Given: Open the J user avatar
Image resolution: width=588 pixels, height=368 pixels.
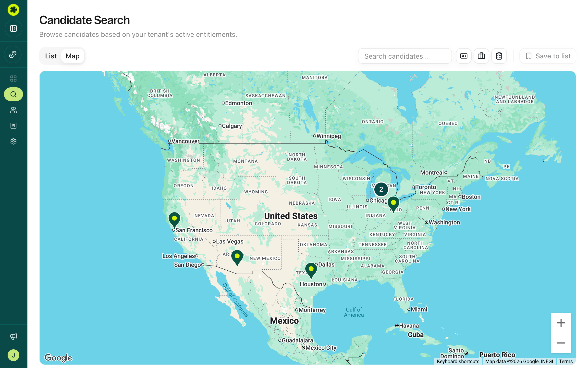Looking at the screenshot, I should [13, 355].
